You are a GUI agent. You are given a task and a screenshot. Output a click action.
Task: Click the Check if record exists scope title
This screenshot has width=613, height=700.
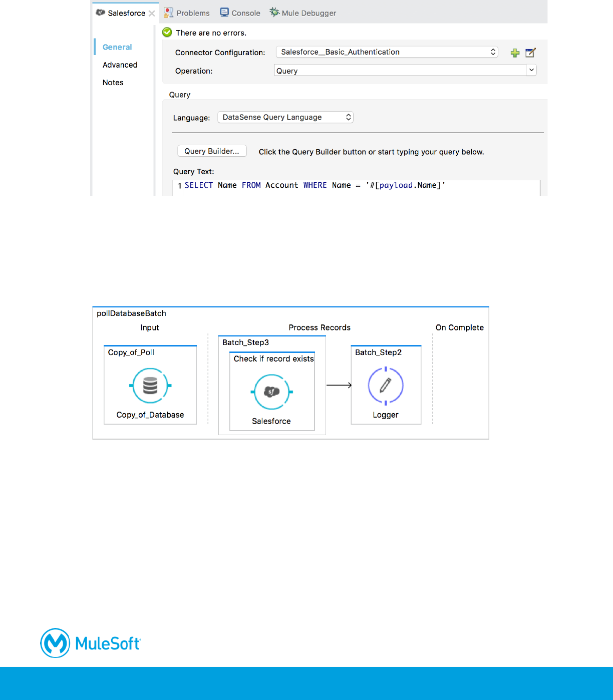point(273,359)
